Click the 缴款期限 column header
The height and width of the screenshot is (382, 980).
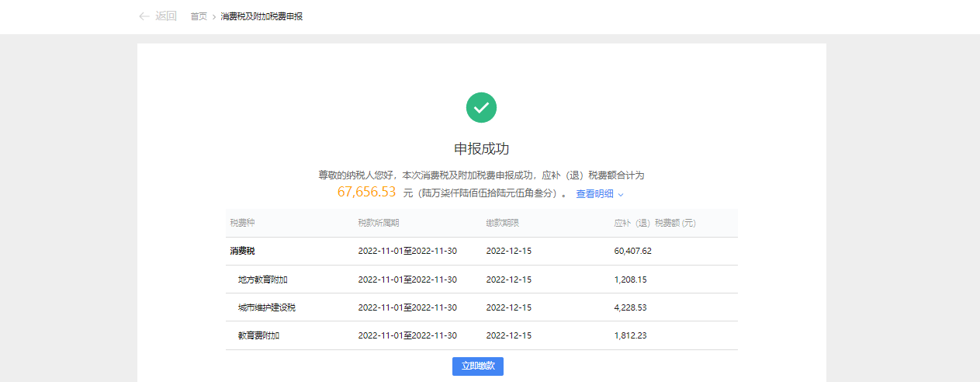(502, 224)
